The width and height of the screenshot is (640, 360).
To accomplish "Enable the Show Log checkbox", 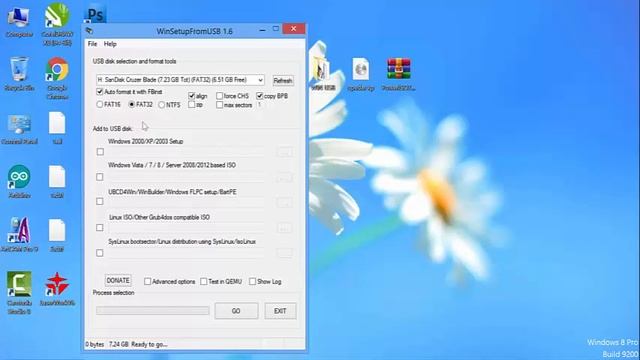I will tap(253, 281).
